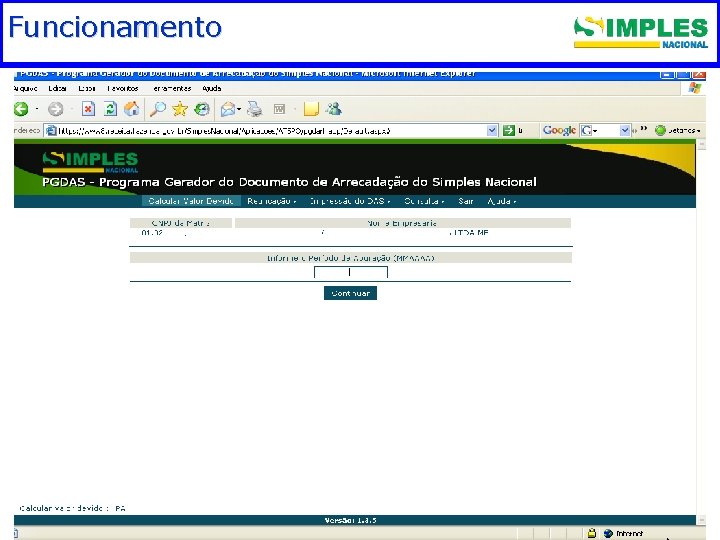Click the Internet zone globe in status bar
The width and height of the screenshot is (720, 540).
(608, 533)
